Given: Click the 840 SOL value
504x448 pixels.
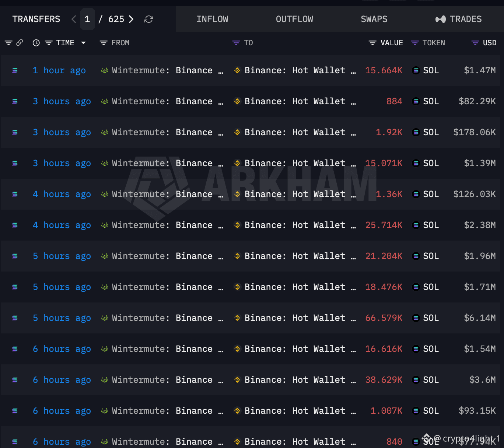Looking at the screenshot, I should [394, 442].
